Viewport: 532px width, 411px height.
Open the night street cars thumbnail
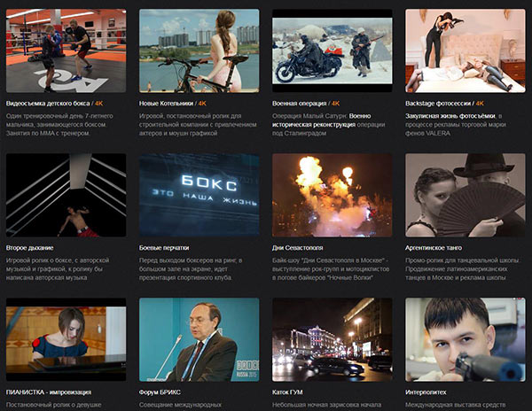point(332,339)
